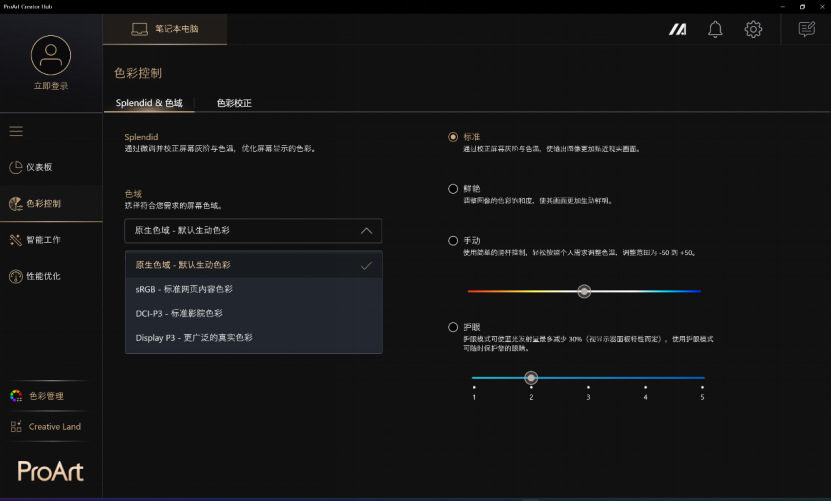Open the laptop 笔记本电脑 device tab
Image resolution: width=831 pixels, height=502 pixels.
coord(165,29)
